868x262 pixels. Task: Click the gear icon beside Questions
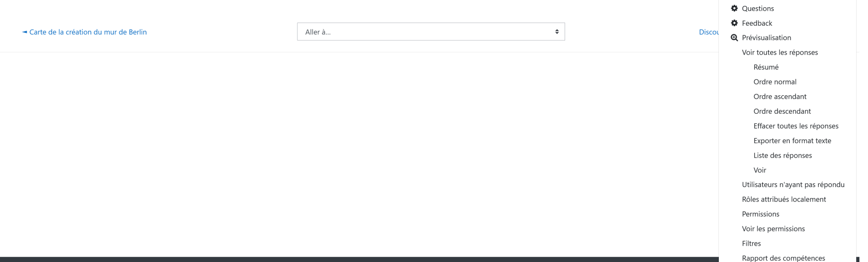tap(734, 8)
